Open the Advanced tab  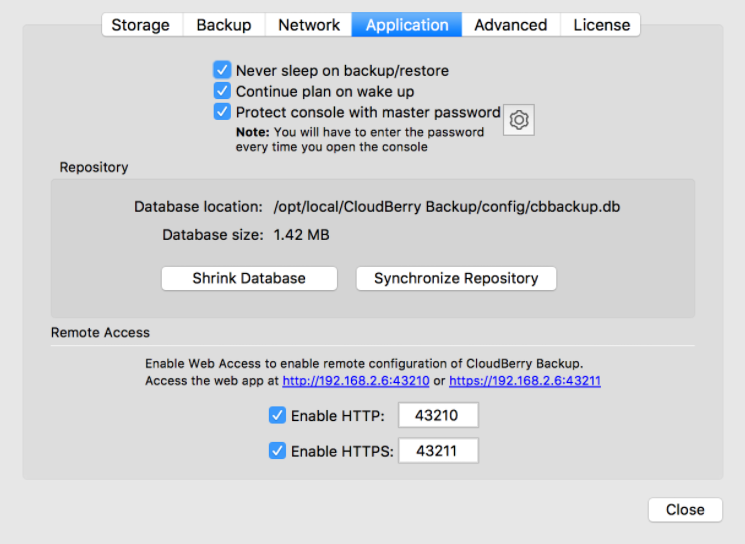coord(511,25)
